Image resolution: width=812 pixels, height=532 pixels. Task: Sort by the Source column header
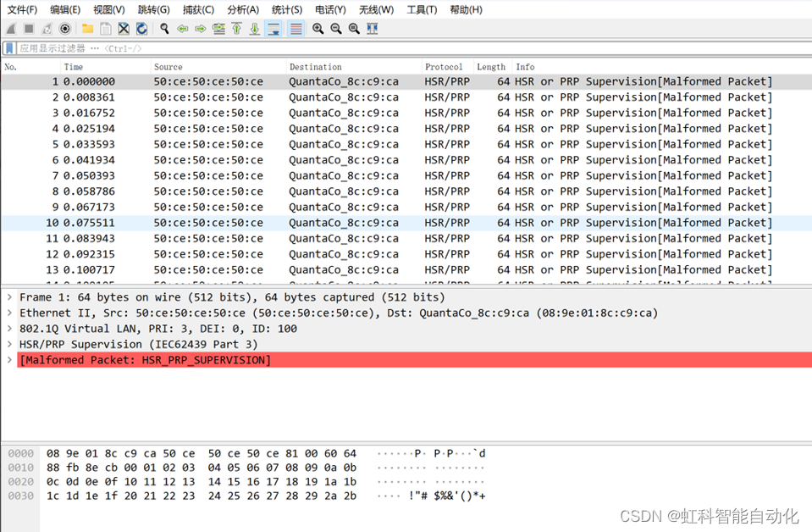218,67
